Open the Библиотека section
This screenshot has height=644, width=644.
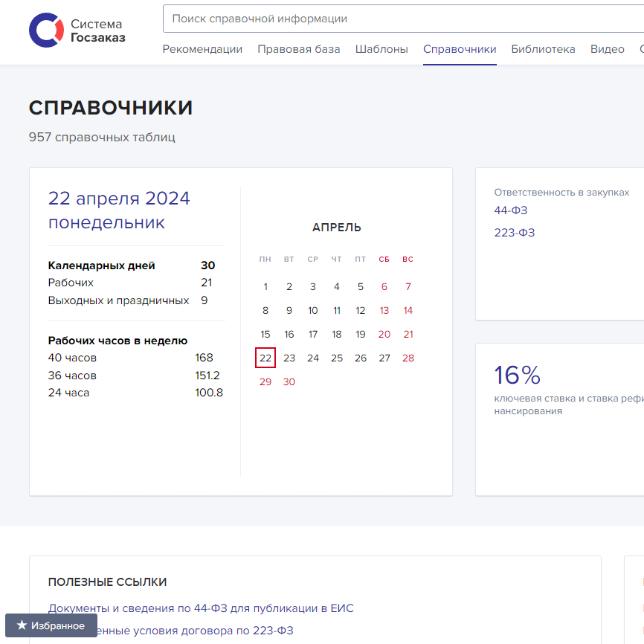(542, 49)
